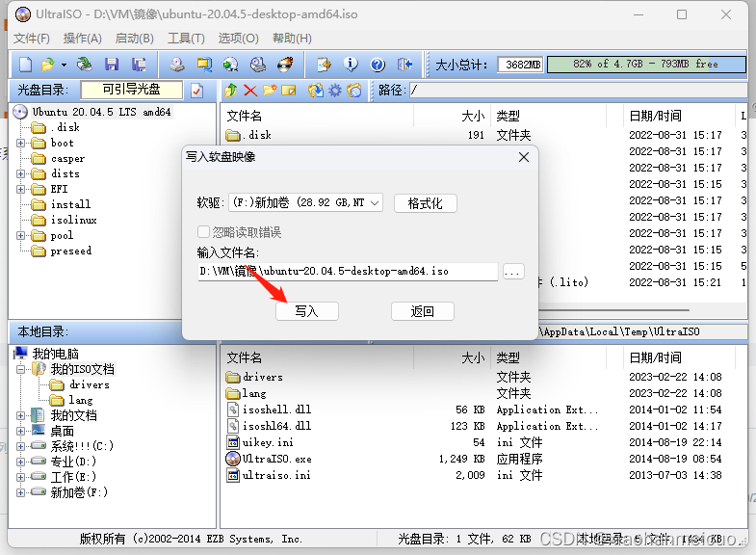The height and width of the screenshot is (555, 756).
Task: Open the 操作(A) menu
Action: (x=83, y=39)
